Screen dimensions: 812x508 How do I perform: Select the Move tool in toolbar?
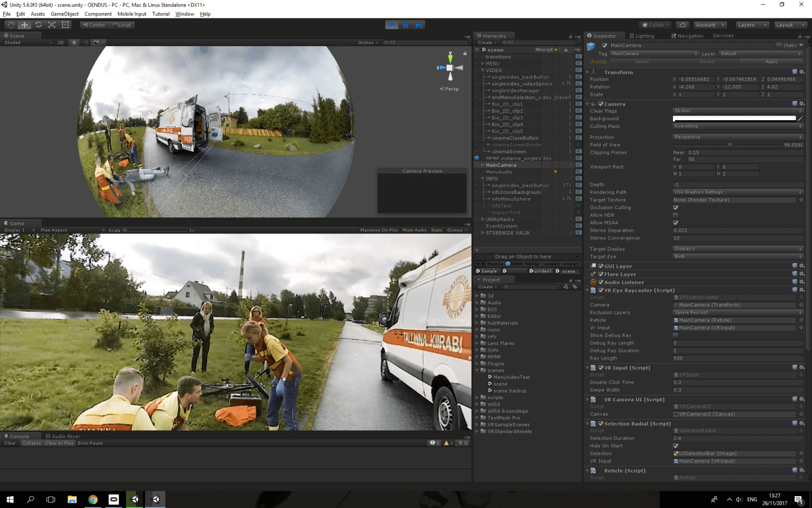tap(24, 25)
